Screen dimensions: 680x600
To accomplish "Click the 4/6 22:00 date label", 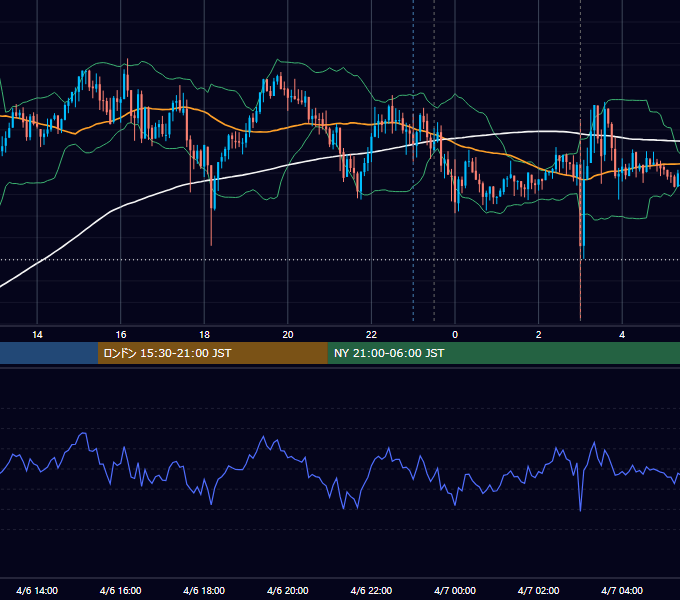I will point(371,590).
